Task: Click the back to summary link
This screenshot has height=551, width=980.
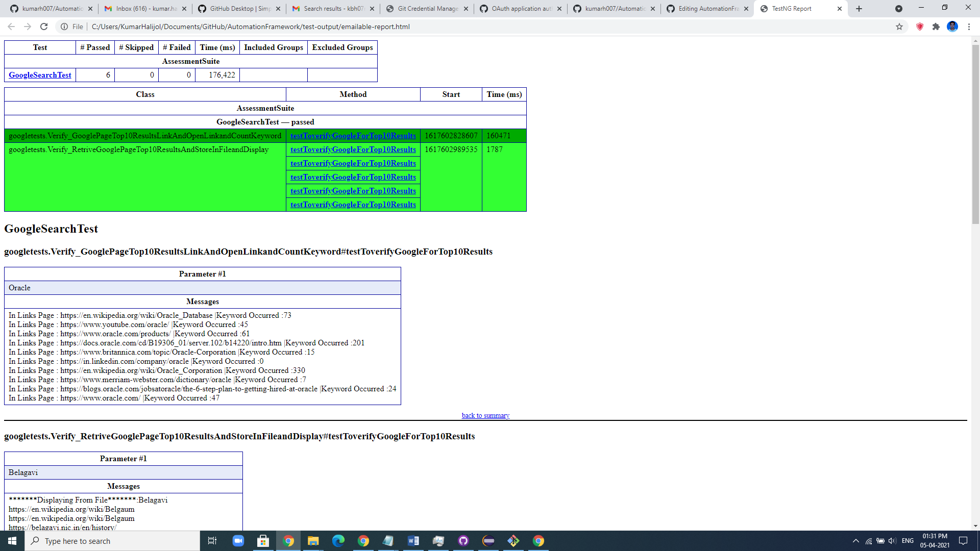Action: click(x=485, y=415)
